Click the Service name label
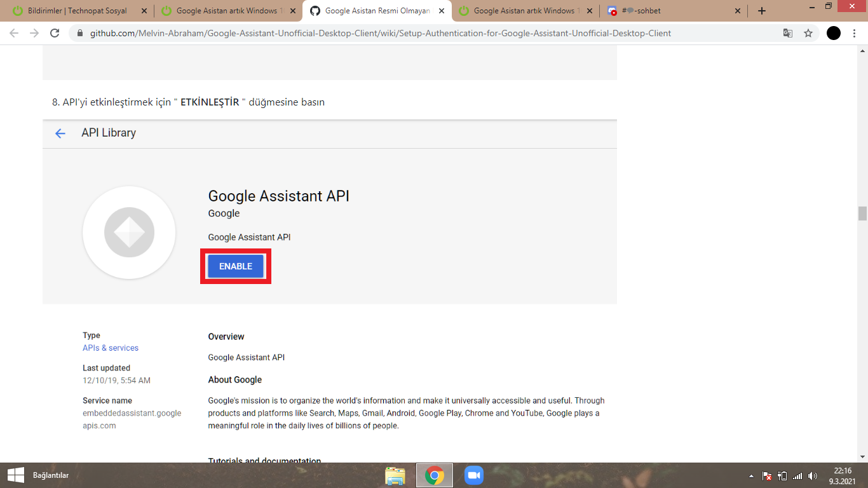This screenshot has height=488, width=868. pyautogui.click(x=107, y=401)
